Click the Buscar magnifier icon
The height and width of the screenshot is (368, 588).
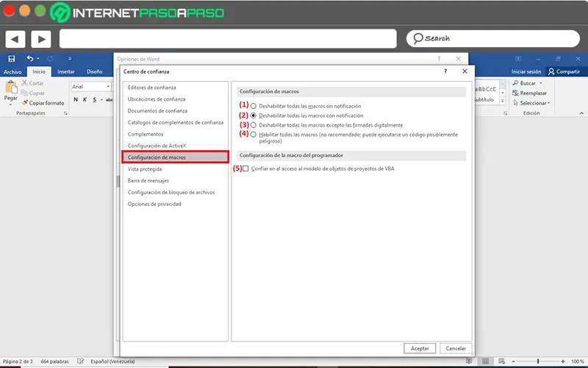(x=516, y=83)
